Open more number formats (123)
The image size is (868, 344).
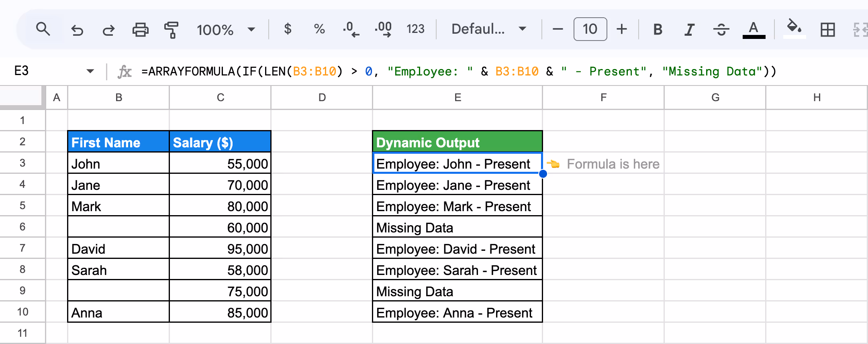coord(415,29)
